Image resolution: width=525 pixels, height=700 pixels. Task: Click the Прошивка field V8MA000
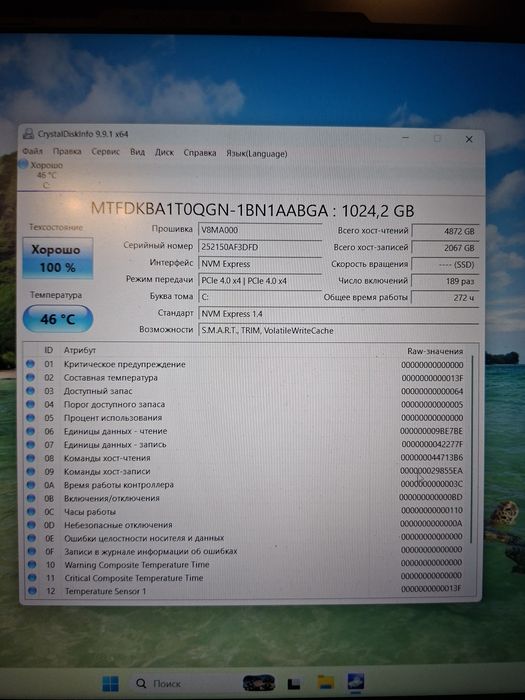pos(259,230)
